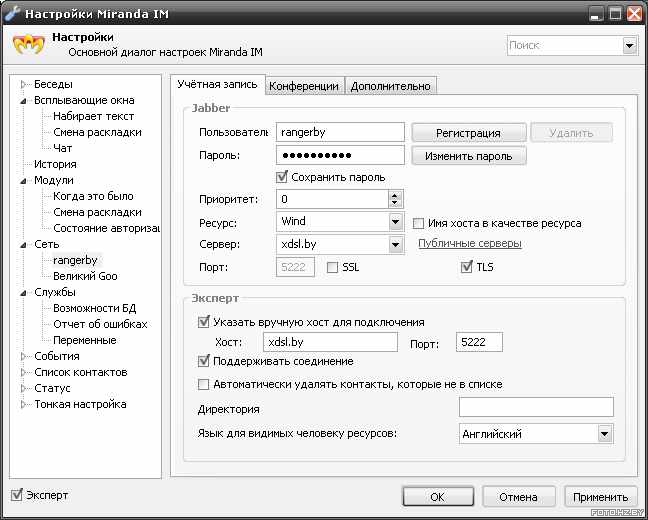This screenshot has height=520, width=648.
Task: Open the Ресурс combo box dropdown
Action: pos(395,222)
